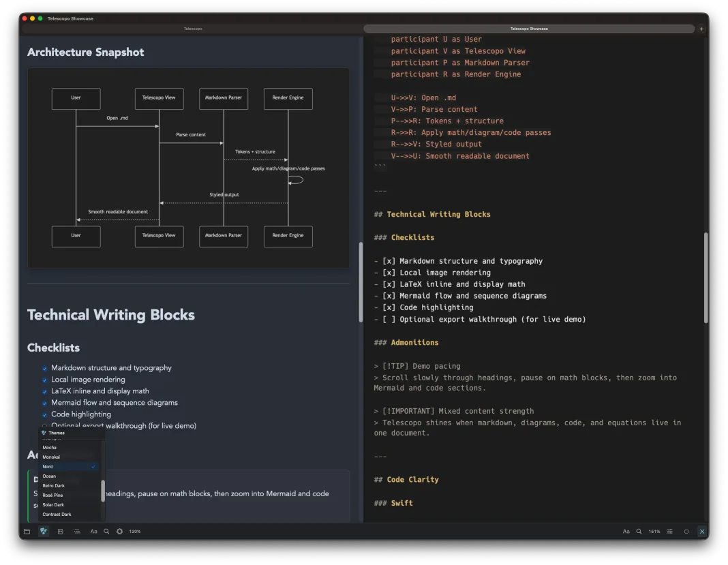Switch to the Telescopo Showcase tab
This screenshot has width=728, height=565.
click(529, 29)
